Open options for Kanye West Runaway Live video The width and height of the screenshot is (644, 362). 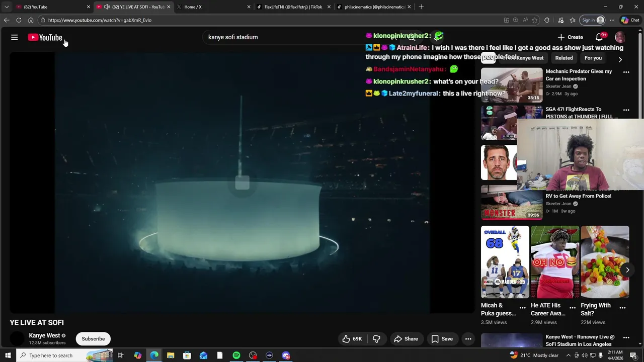[x=626, y=338]
